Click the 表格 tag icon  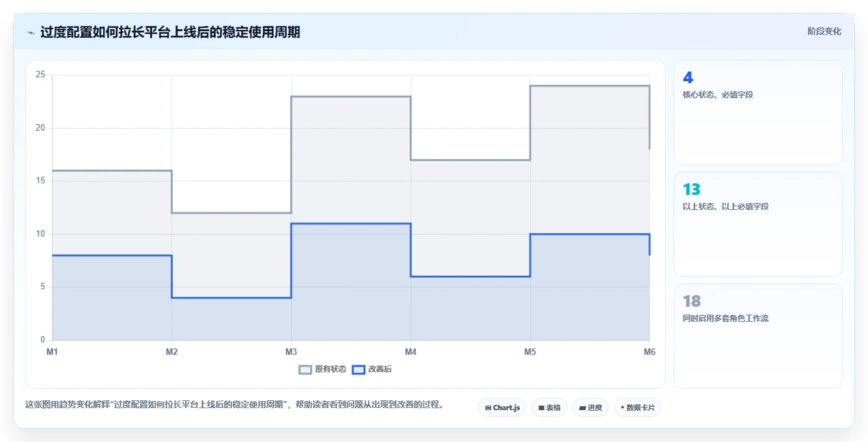tap(541, 408)
